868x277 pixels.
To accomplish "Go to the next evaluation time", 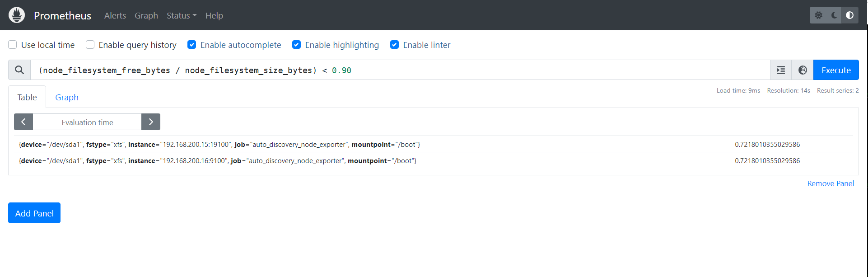I will 151,122.
